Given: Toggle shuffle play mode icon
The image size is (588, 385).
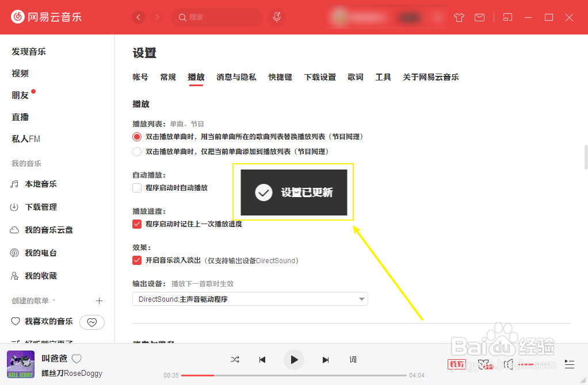Looking at the screenshot, I should coord(235,360).
